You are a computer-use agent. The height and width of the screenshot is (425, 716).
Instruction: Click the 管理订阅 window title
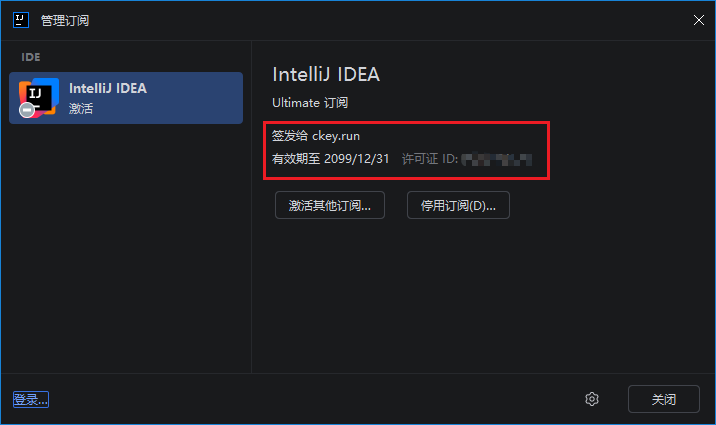tap(65, 21)
